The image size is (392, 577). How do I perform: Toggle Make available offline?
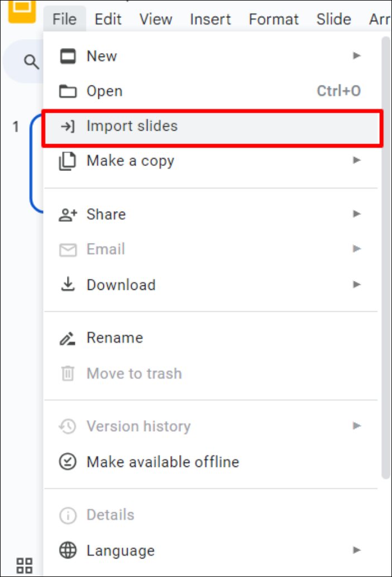[x=162, y=462]
